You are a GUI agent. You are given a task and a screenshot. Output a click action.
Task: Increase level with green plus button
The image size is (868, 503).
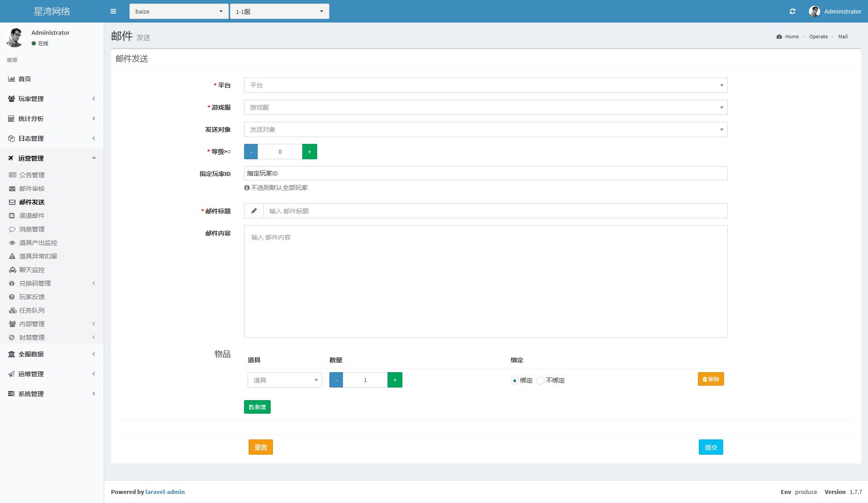tap(309, 152)
